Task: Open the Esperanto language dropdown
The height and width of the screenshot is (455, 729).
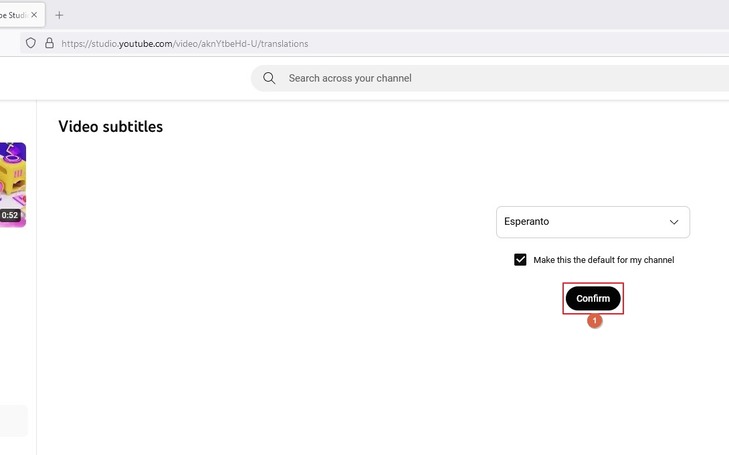Action: tap(593, 222)
